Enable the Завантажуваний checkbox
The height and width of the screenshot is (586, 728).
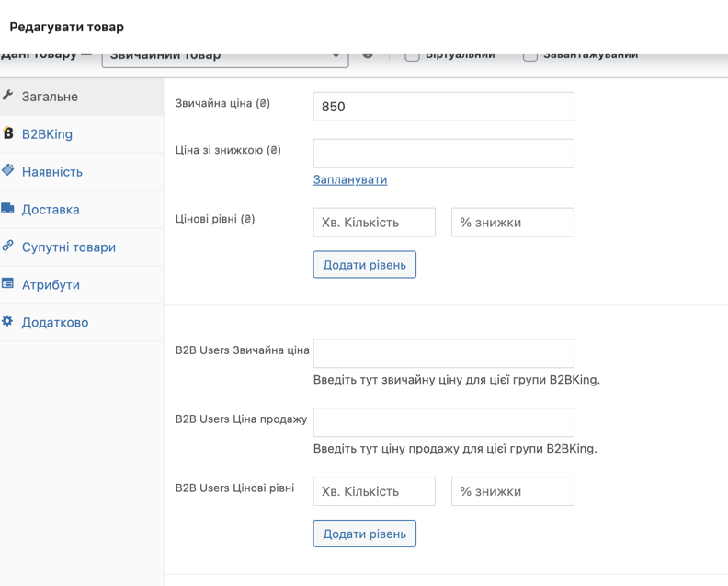pos(530,56)
